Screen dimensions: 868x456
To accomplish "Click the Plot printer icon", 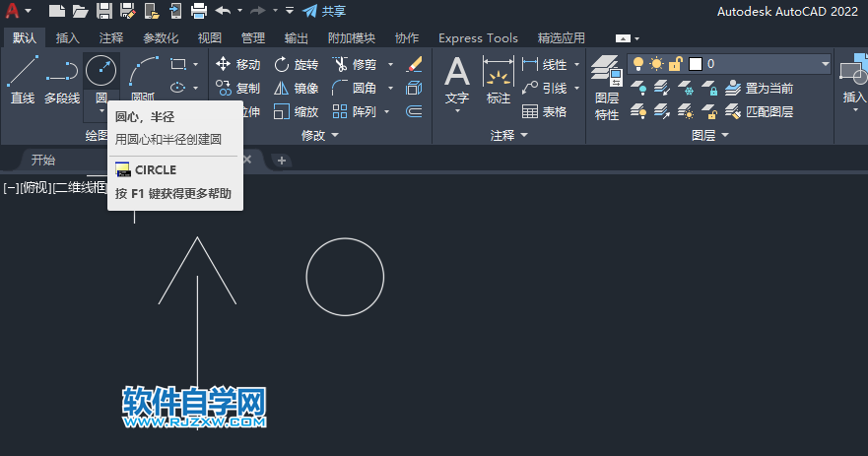I will 199,11.
